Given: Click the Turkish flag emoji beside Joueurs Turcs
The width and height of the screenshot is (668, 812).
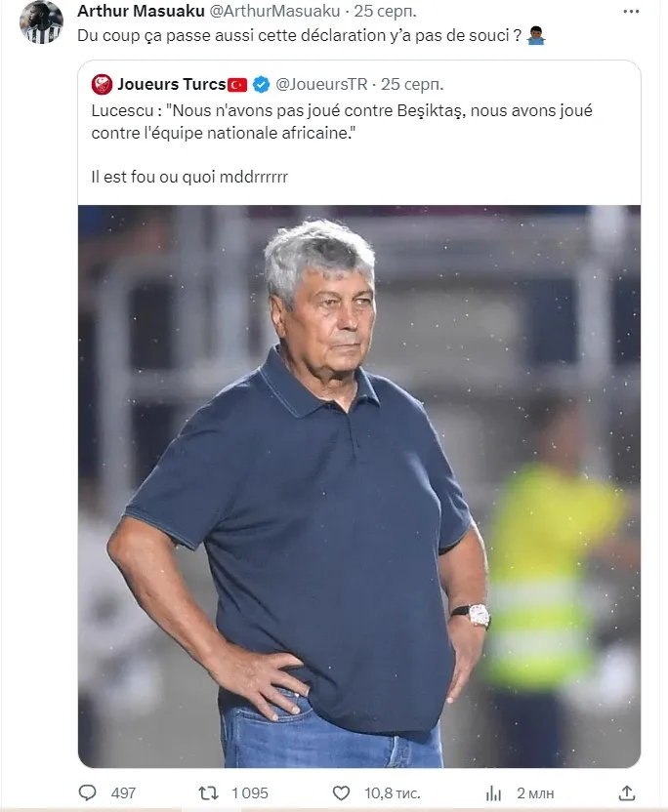Looking at the screenshot, I should [x=237, y=84].
